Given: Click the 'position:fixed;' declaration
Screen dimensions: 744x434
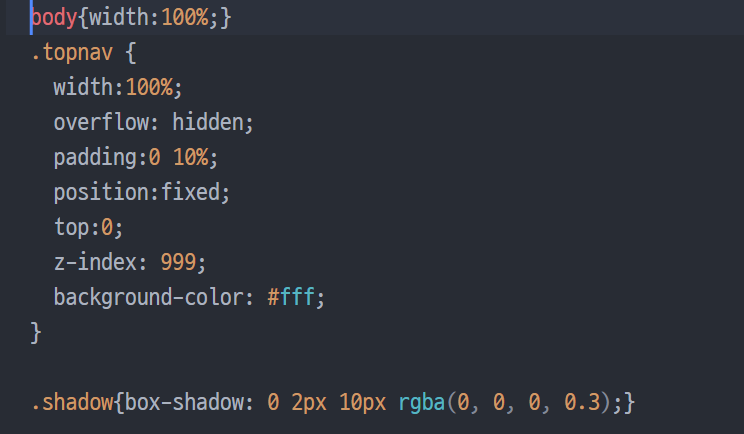Looking at the screenshot, I should tap(141, 193).
